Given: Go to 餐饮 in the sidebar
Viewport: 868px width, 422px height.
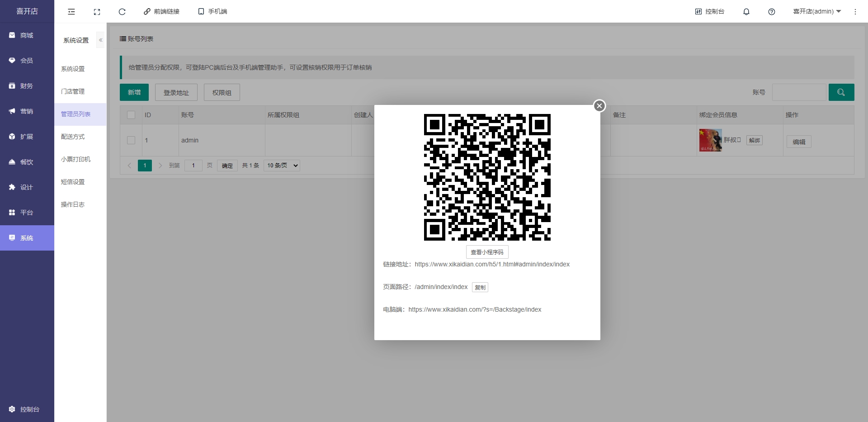Looking at the screenshot, I should [x=27, y=162].
